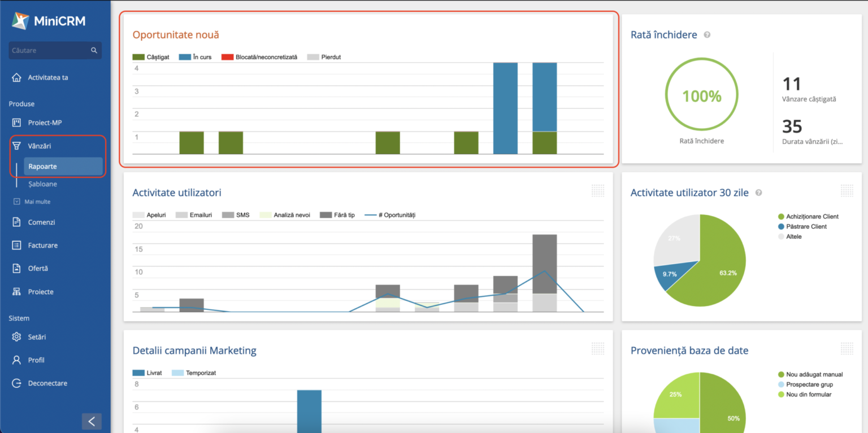Click the green slice of Activitate pie chart

pyautogui.click(x=718, y=265)
